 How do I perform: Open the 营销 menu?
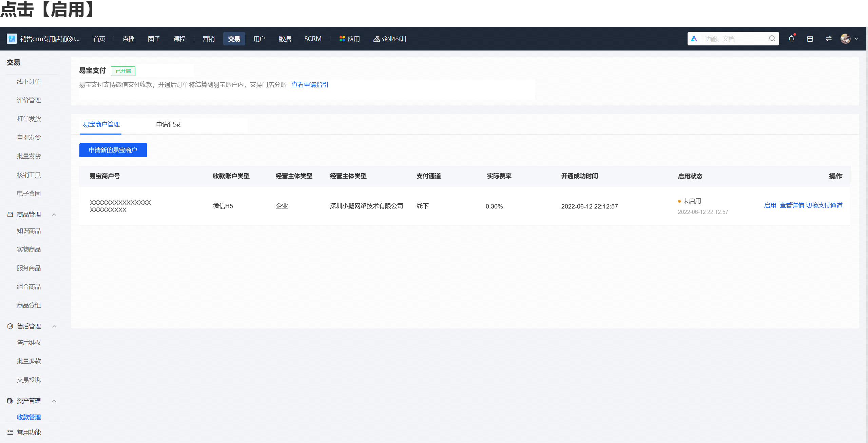pyautogui.click(x=209, y=39)
